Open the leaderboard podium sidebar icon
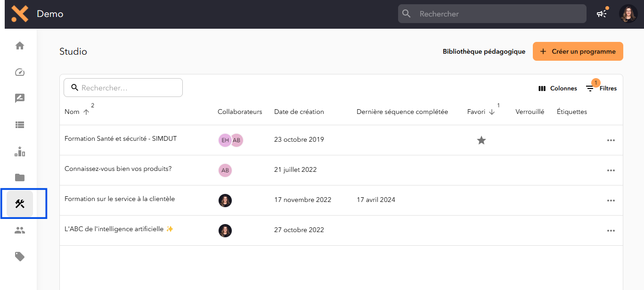The height and width of the screenshot is (290, 644). [20, 151]
